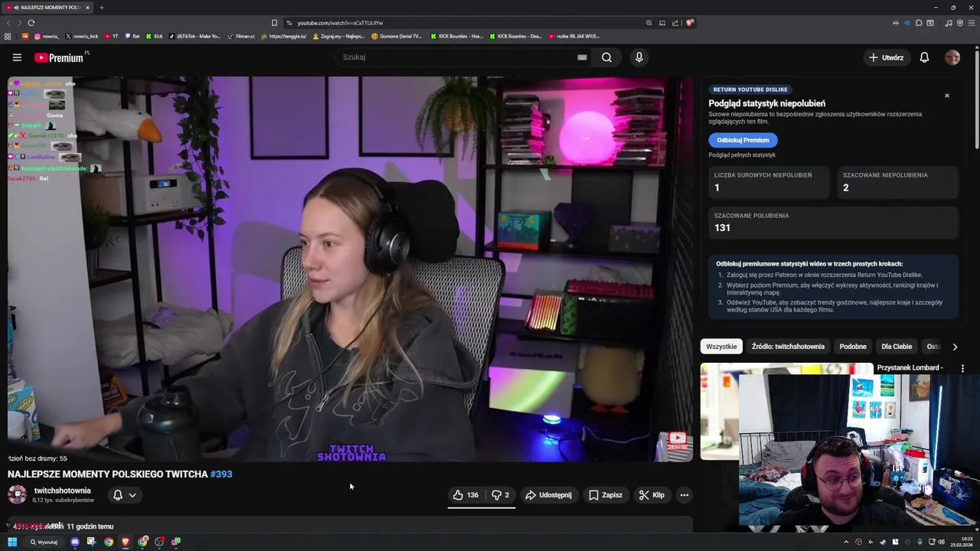Go back in browser history

8,23
